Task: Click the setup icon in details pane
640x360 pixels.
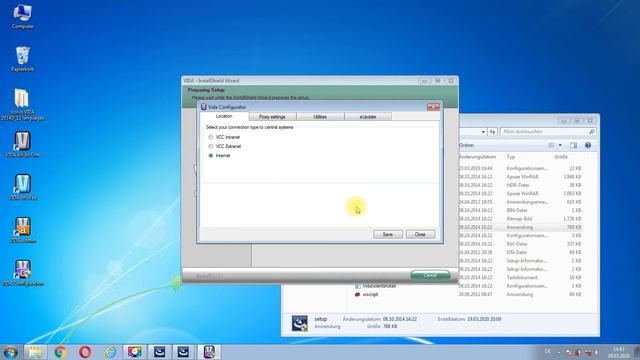Action: click(299, 323)
